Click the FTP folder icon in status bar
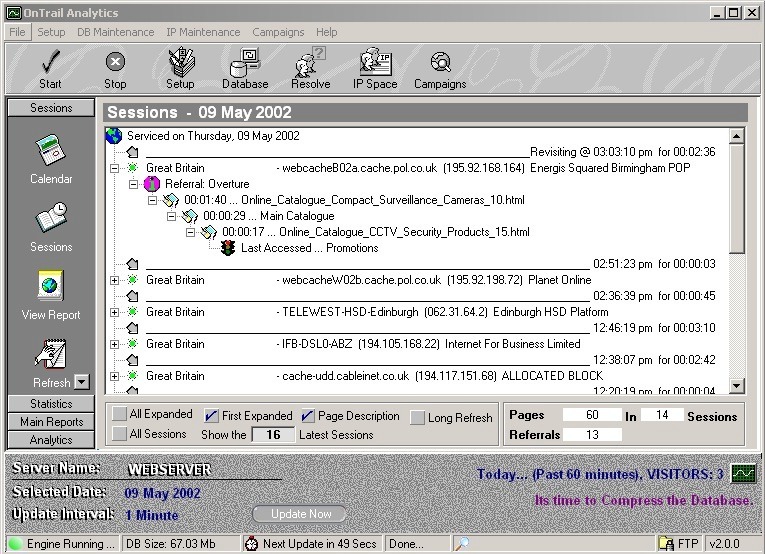Image resolution: width=765 pixels, height=554 pixels. pyautogui.click(x=666, y=543)
